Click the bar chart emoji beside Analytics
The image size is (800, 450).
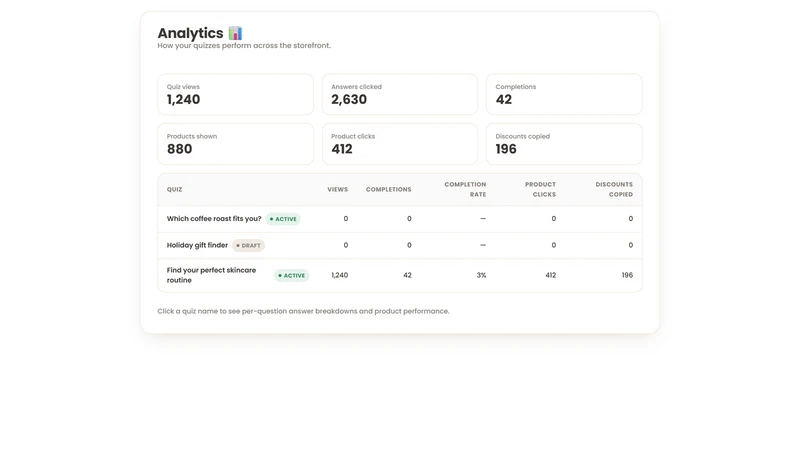click(235, 33)
